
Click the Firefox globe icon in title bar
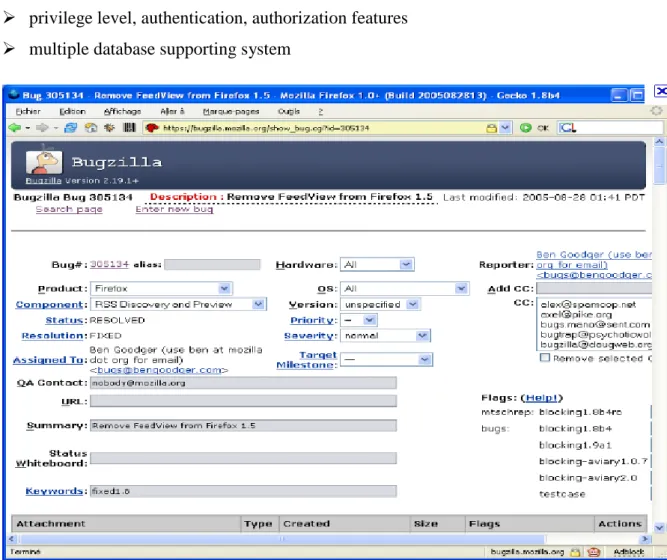click(14, 94)
